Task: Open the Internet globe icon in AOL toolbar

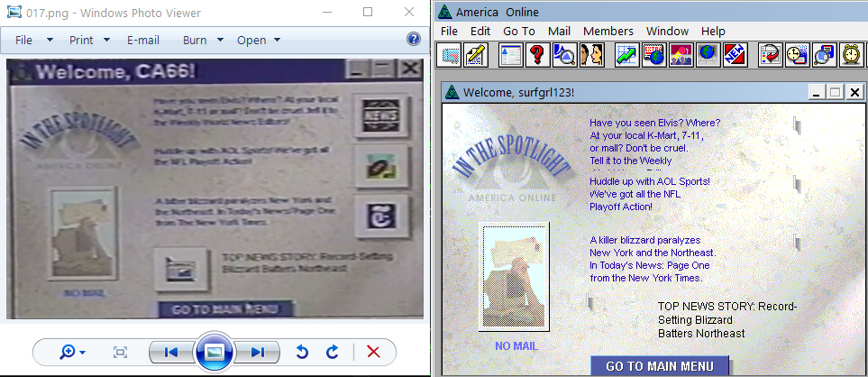Action: point(708,55)
